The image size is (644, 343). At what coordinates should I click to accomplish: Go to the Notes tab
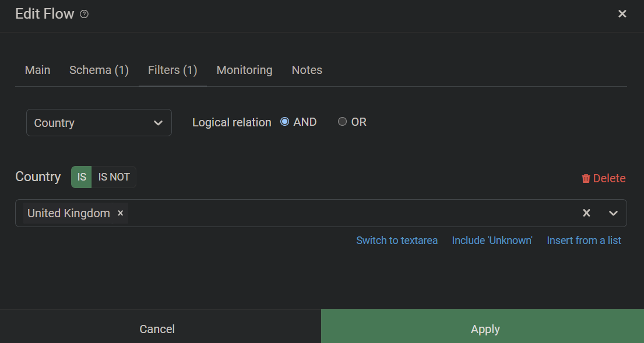click(x=307, y=70)
